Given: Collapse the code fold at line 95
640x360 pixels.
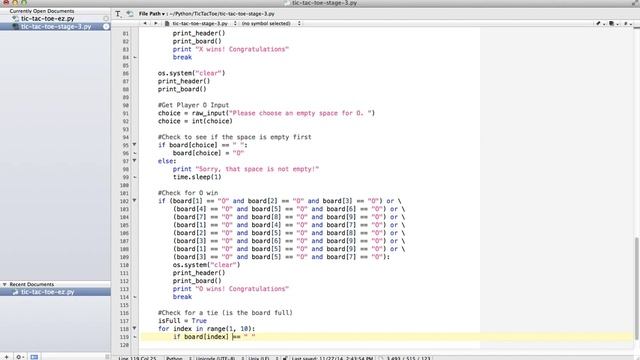Looking at the screenshot, I should point(134,145).
